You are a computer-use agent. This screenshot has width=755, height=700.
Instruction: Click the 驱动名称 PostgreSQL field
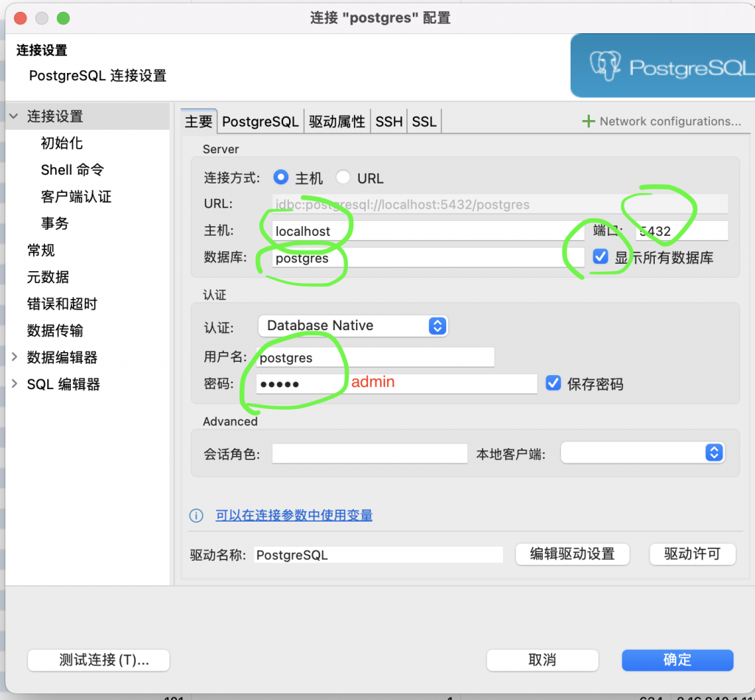point(378,555)
